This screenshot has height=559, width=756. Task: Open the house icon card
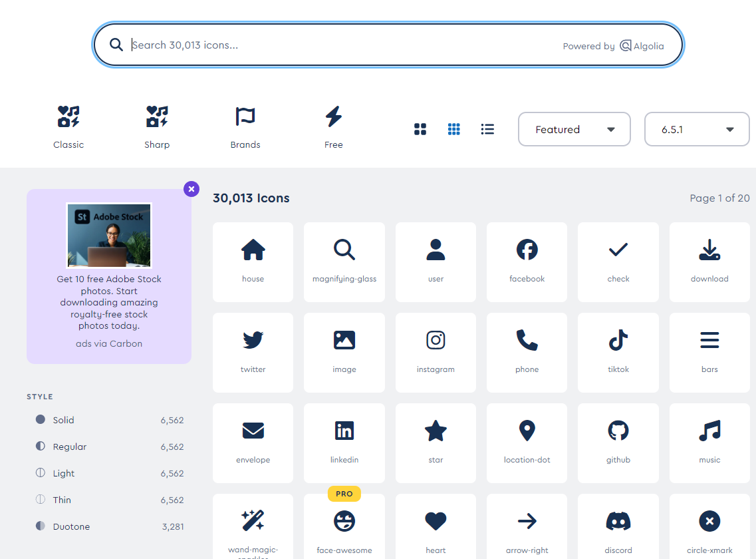point(253,262)
